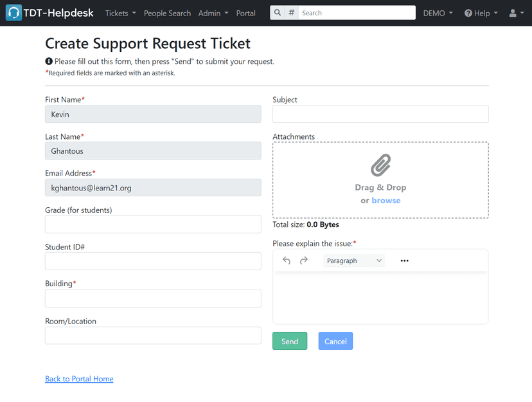
Task: Open the DEMO dropdown menu
Action: tap(438, 13)
